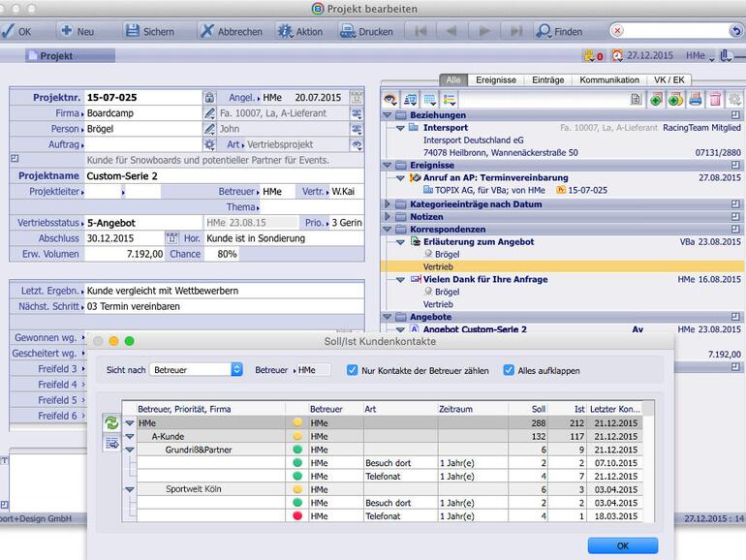The width and height of the screenshot is (746, 560).
Task: Expand the Notizen section
Action: [x=389, y=217]
